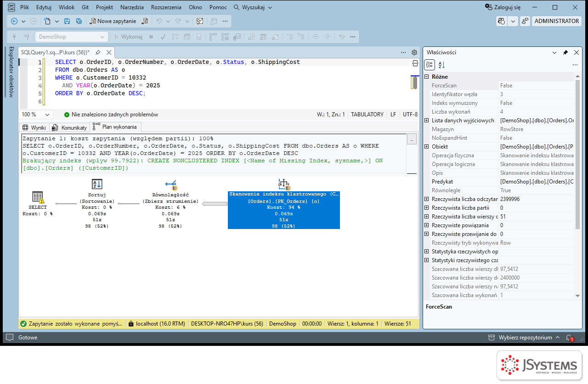Open the Plik menu
The height and width of the screenshot is (384, 588).
click(25, 7)
